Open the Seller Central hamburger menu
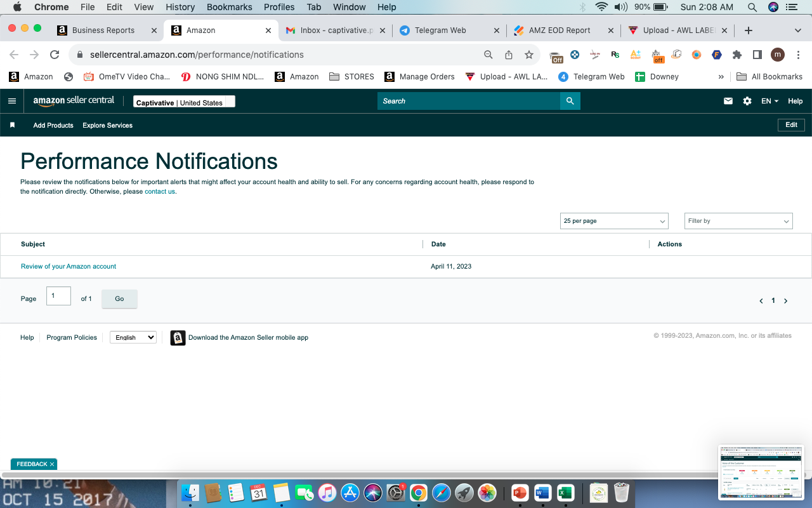The image size is (812, 508). click(x=12, y=101)
